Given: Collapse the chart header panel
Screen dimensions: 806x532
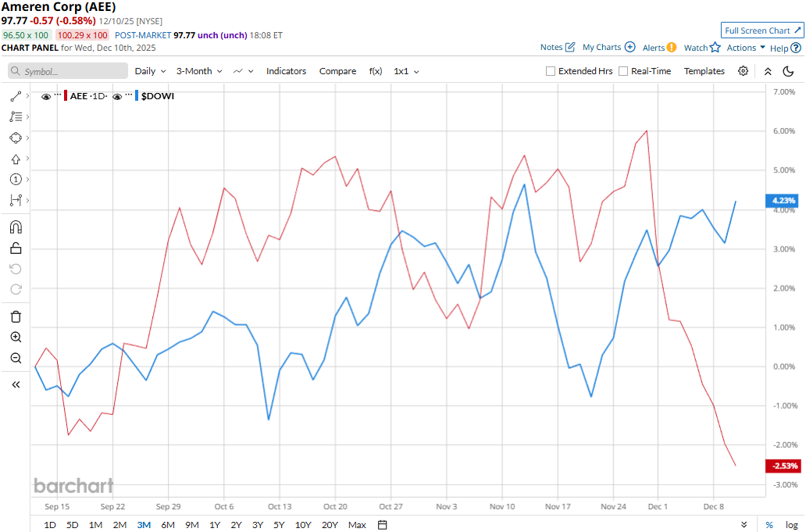Looking at the screenshot, I should tap(768, 71).
